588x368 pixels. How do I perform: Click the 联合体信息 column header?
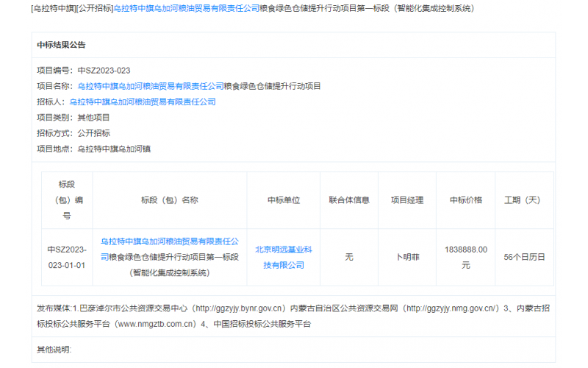click(x=348, y=200)
